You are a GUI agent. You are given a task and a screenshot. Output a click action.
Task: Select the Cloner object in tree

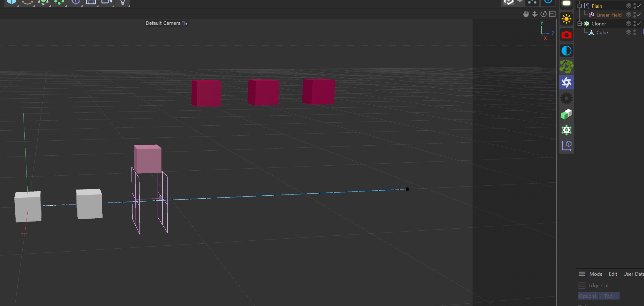[x=599, y=24]
